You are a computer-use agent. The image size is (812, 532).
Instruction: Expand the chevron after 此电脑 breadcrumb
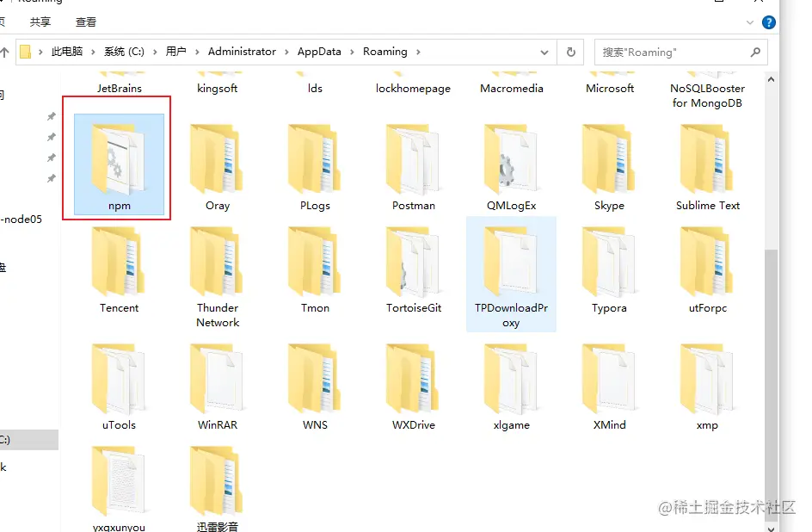[93, 52]
